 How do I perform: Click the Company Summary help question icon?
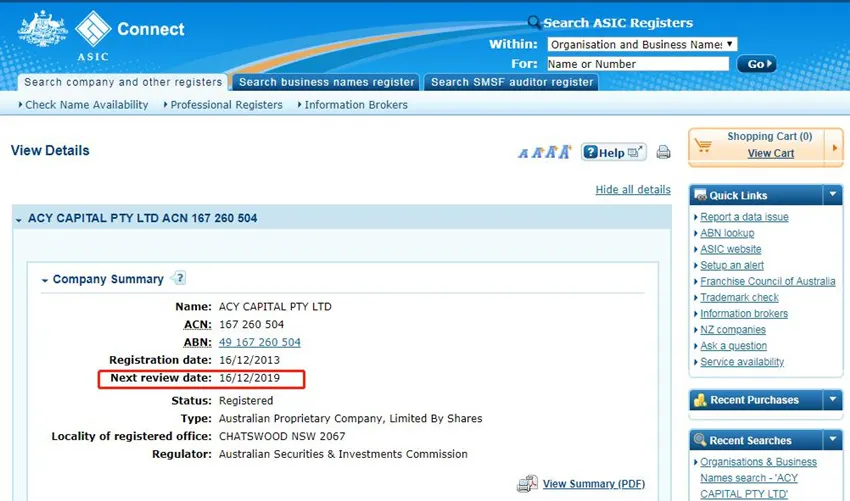[x=179, y=278]
